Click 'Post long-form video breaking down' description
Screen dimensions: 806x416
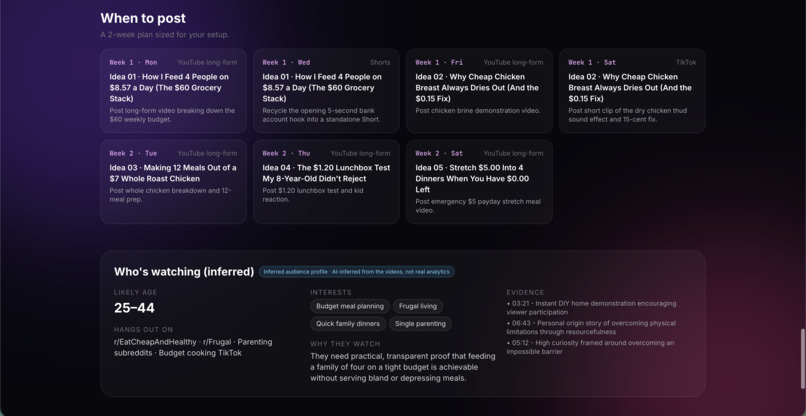pyautogui.click(x=172, y=115)
